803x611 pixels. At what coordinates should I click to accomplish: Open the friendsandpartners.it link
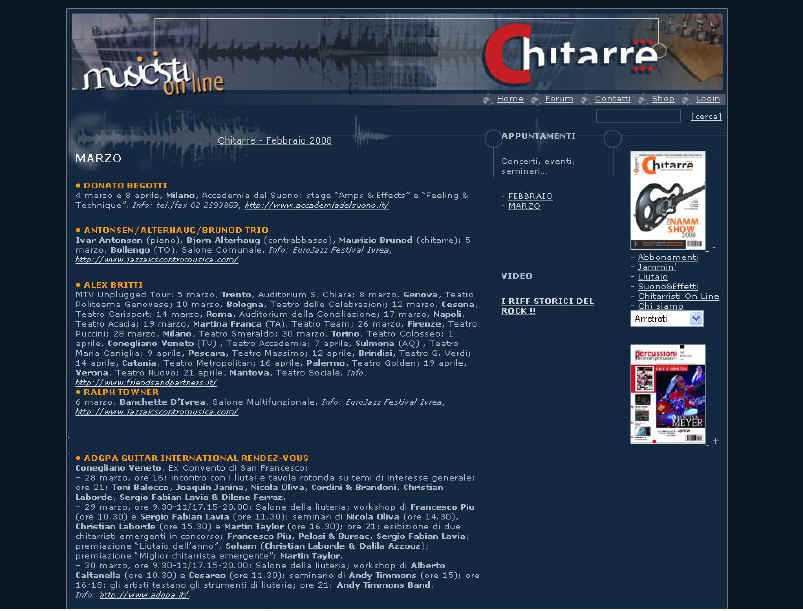pos(146,382)
